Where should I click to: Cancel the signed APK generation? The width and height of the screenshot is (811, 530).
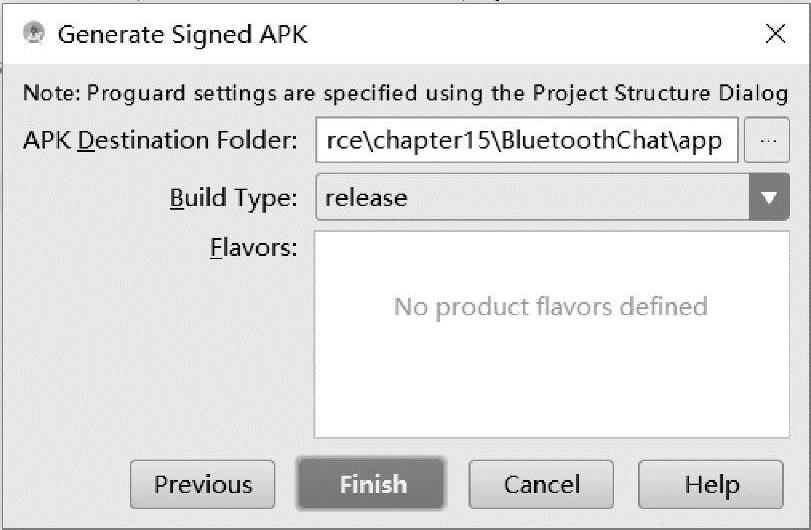pos(541,485)
